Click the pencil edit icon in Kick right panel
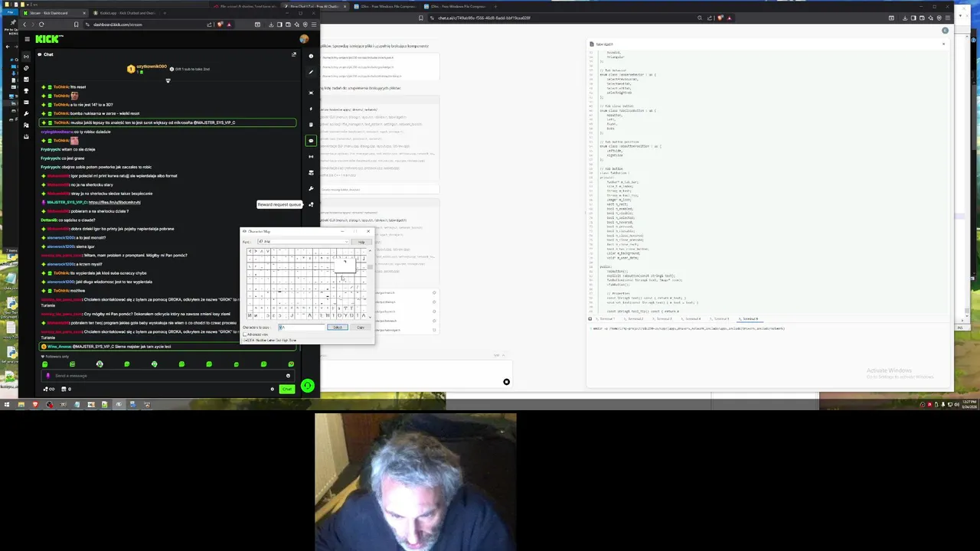 coord(311,72)
